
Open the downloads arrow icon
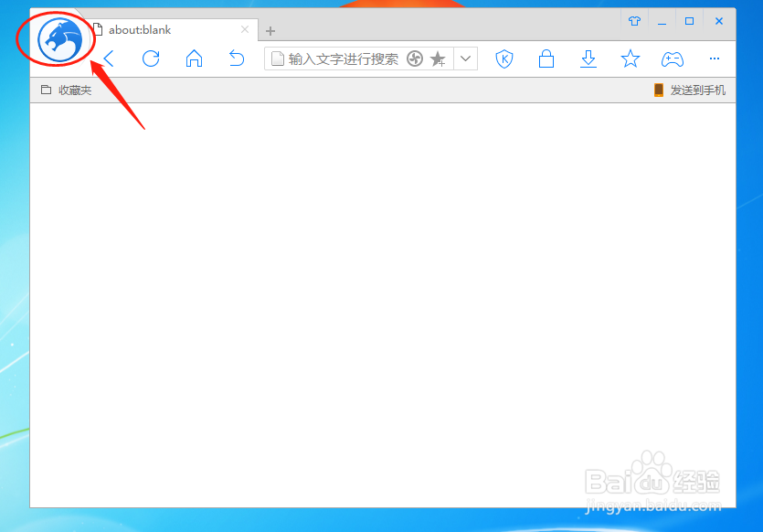(588, 59)
